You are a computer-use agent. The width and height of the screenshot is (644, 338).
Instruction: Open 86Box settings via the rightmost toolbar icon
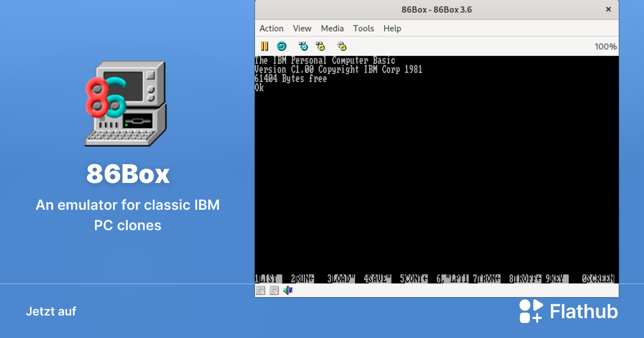coord(341,46)
